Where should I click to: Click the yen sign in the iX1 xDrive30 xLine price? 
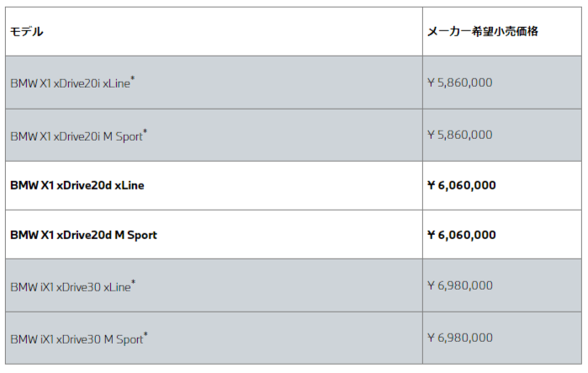pyautogui.click(x=432, y=286)
